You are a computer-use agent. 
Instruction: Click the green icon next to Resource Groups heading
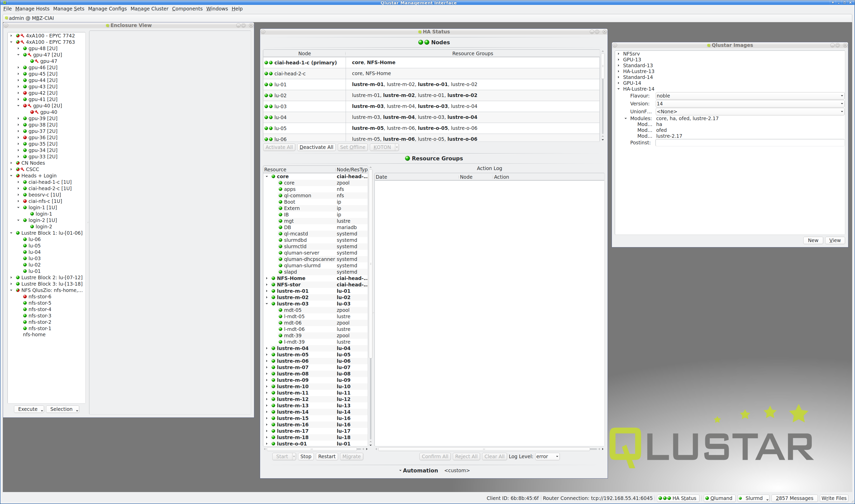click(x=408, y=158)
